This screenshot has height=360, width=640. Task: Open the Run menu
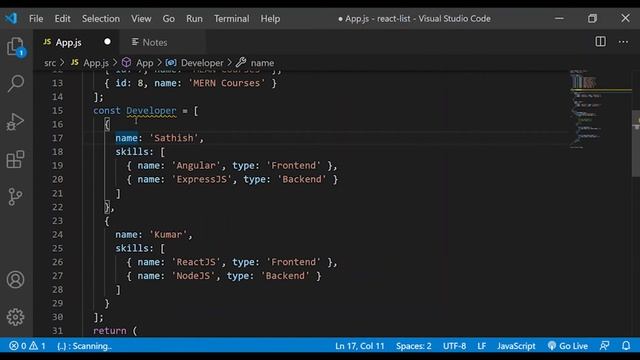point(194,19)
